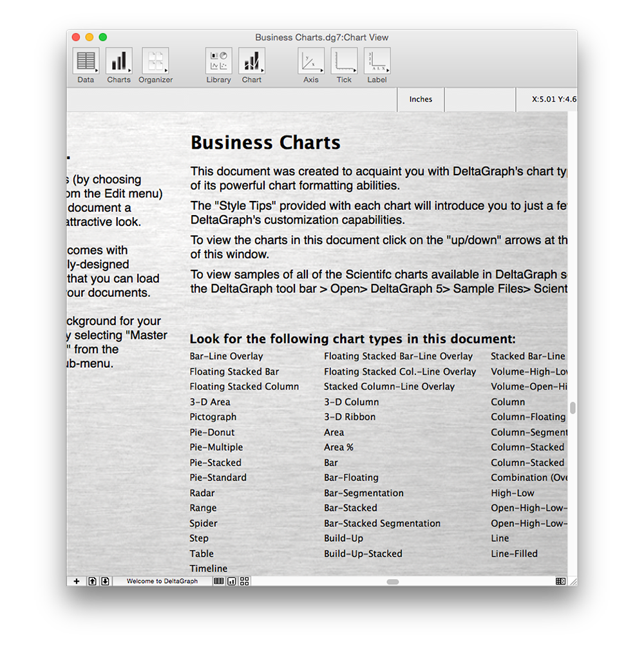
Task: Open the chart Library
Action: click(218, 61)
